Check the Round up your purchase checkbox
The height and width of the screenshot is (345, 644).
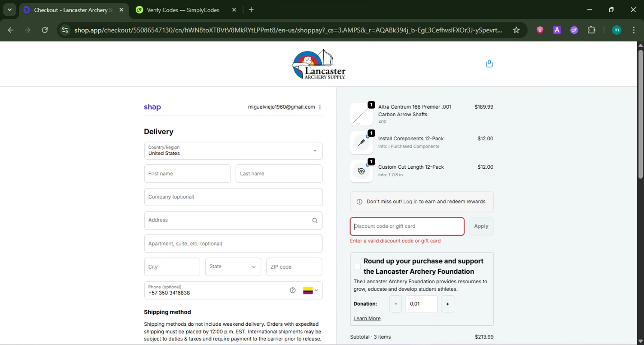click(357, 267)
